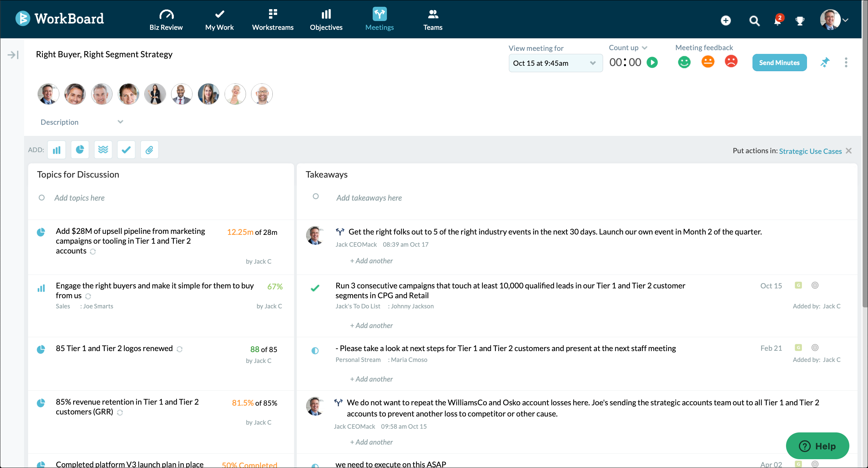
Task: Start the meeting timer play button
Action: (x=652, y=62)
